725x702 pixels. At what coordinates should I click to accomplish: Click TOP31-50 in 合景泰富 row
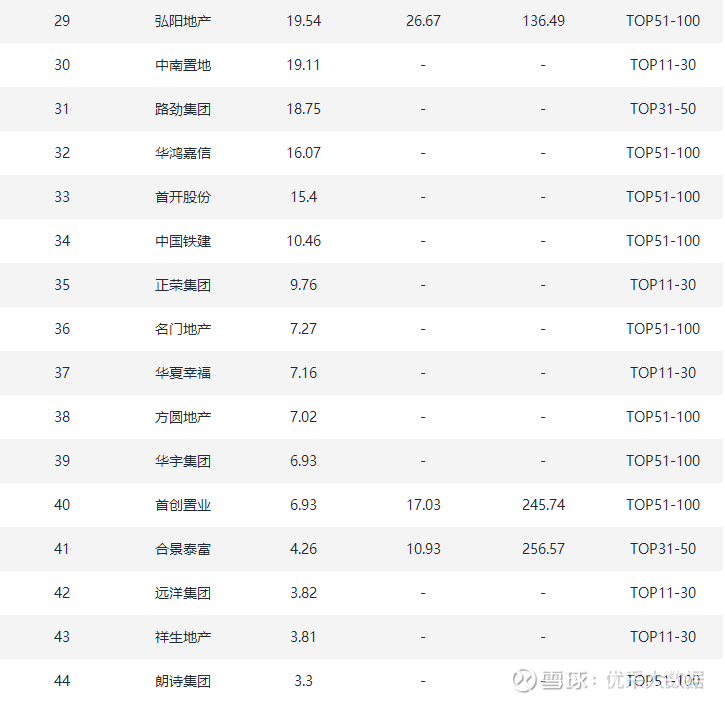663,549
